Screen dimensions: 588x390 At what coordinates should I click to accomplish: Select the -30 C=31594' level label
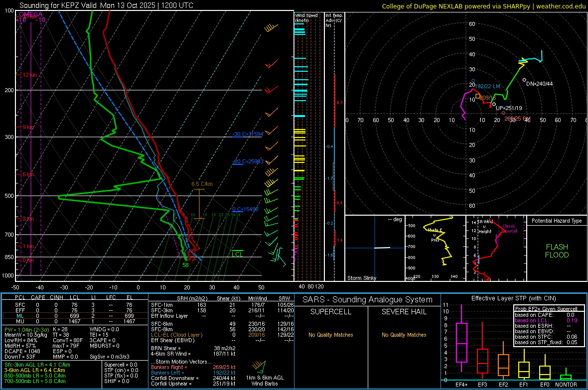click(248, 134)
